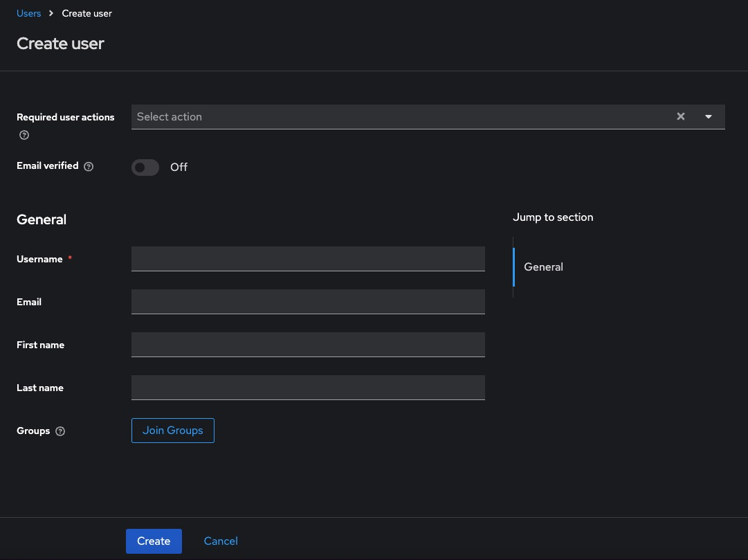This screenshot has width=748, height=560.
Task: Toggle the Email verified switch
Action: coord(145,168)
